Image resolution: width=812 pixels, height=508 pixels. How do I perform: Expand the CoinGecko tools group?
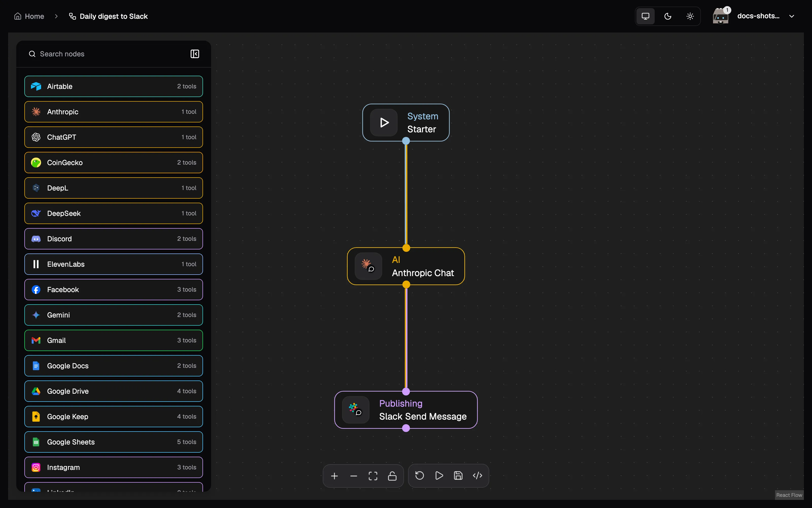113,163
